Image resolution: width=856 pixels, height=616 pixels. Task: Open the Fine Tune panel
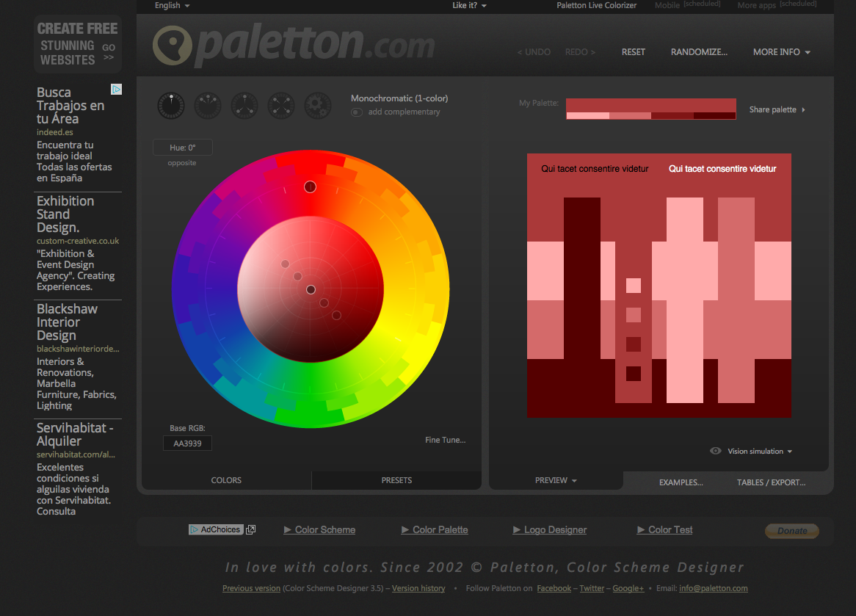[446, 439]
